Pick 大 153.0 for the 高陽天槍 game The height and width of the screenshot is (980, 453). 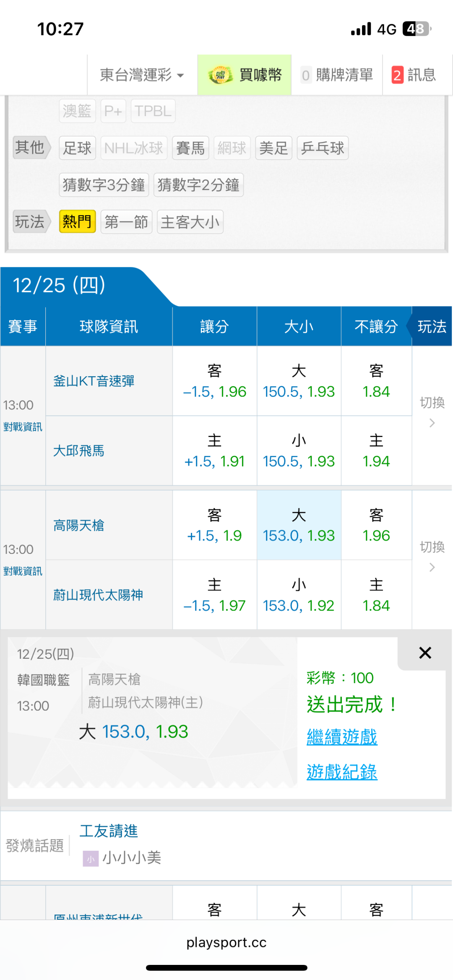tap(299, 525)
